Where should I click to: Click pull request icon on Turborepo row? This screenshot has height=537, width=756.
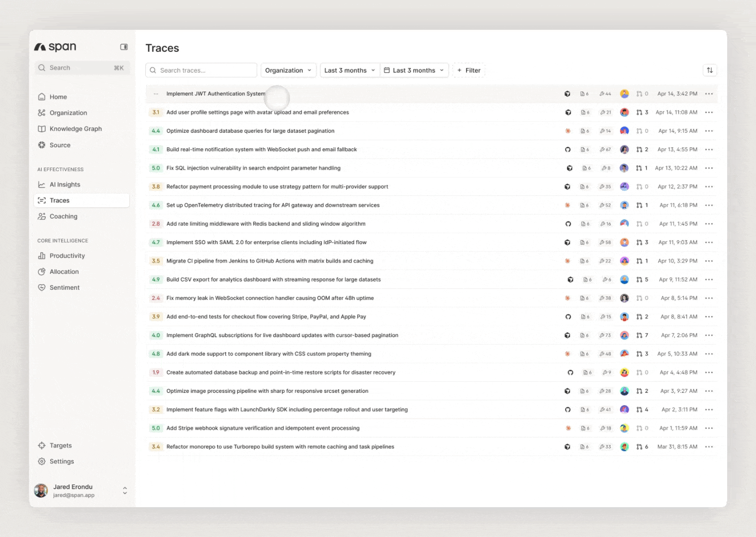point(639,447)
